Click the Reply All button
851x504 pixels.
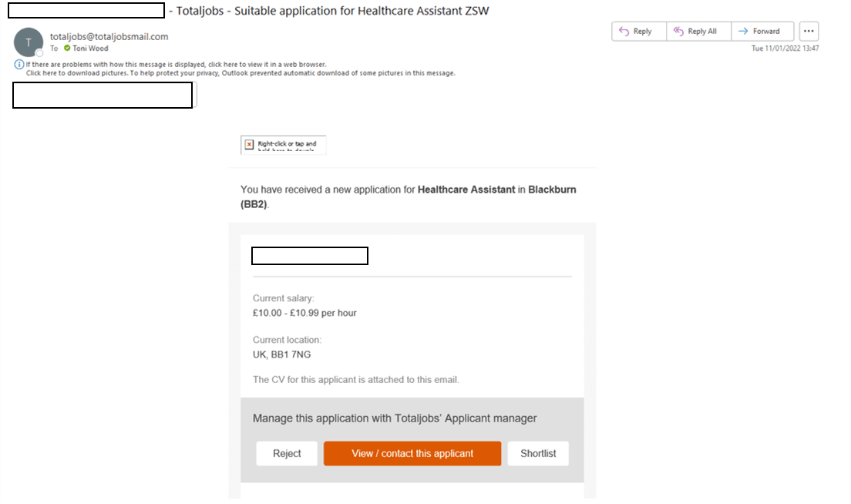tap(695, 32)
